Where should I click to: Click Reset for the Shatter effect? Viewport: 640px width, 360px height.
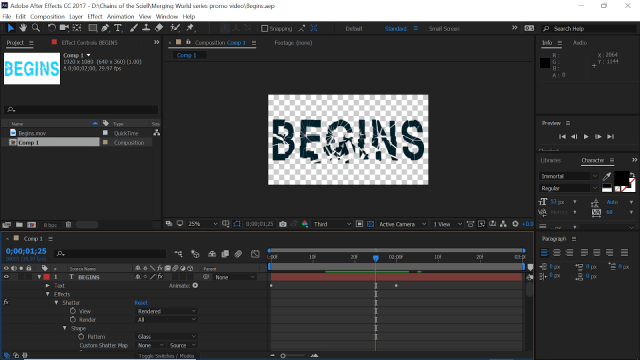[x=141, y=303]
